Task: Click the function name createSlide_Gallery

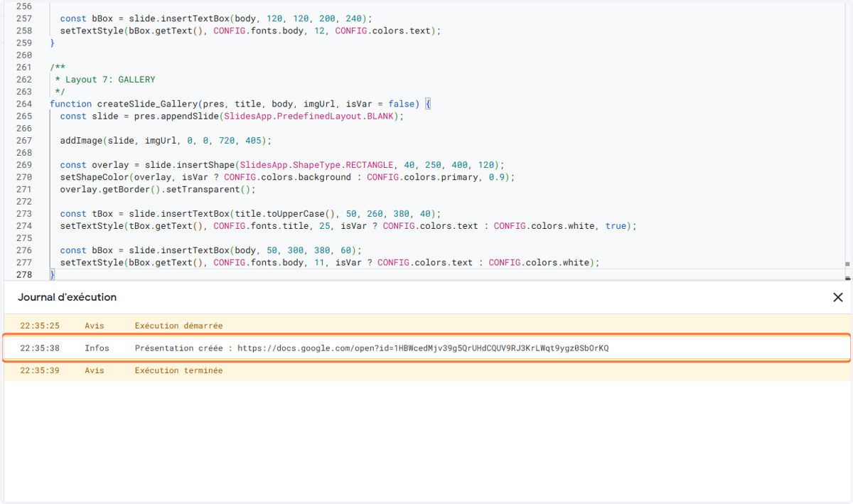Action: point(147,104)
